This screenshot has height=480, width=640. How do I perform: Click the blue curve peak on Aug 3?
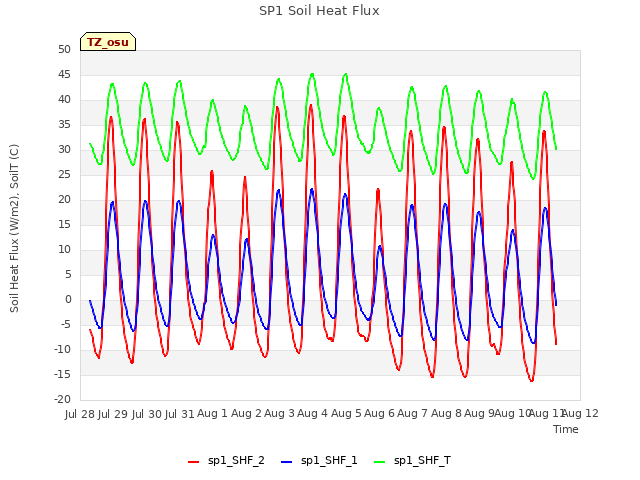point(279,190)
